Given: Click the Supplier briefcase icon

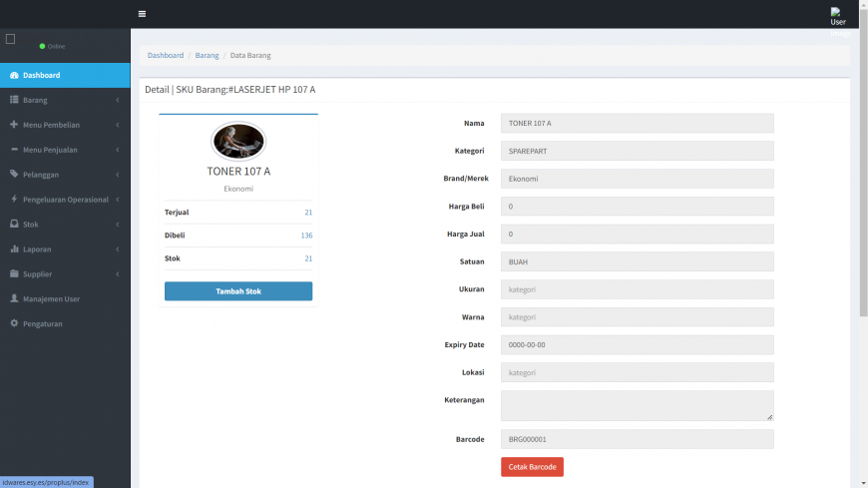Looking at the screenshot, I should tap(14, 273).
